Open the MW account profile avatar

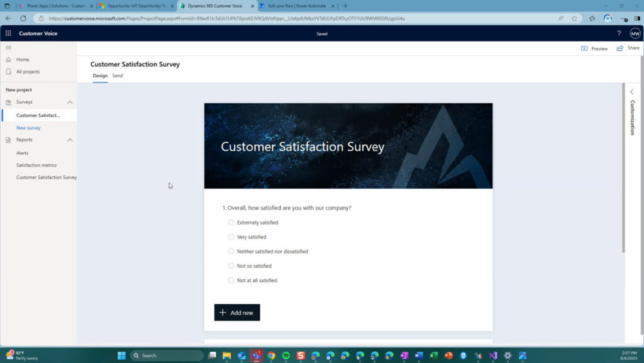click(635, 34)
